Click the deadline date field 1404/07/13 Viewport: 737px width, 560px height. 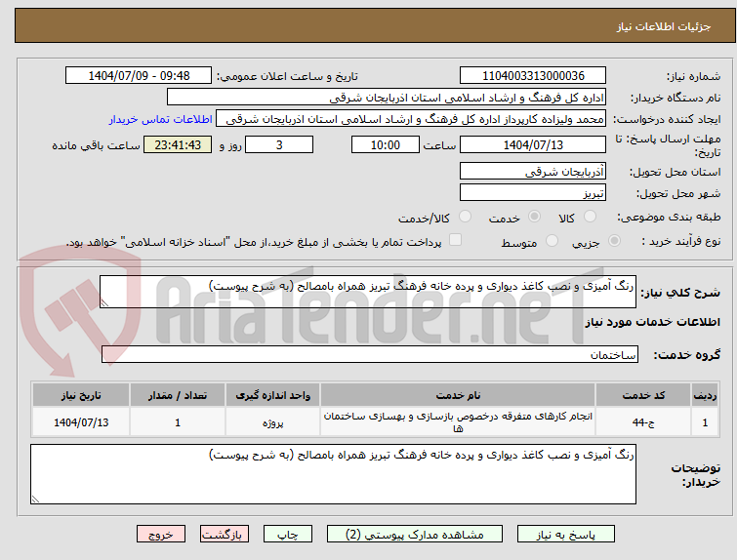pos(533,144)
